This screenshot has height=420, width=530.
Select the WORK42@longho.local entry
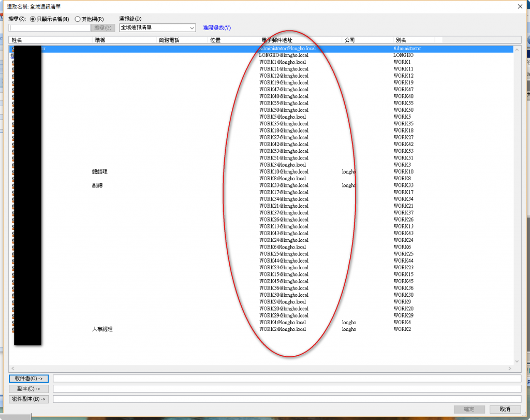click(284, 144)
